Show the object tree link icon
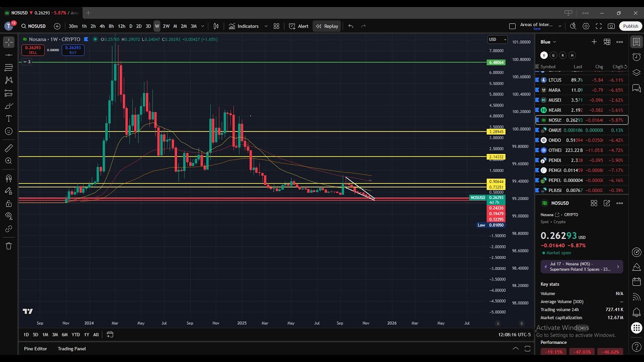Screen dimensions: 644x362 coord(9,229)
